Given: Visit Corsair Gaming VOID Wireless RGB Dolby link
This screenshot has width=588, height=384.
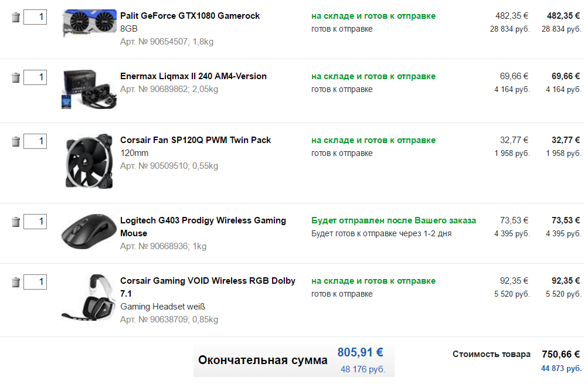Looking at the screenshot, I should coord(208,281).
